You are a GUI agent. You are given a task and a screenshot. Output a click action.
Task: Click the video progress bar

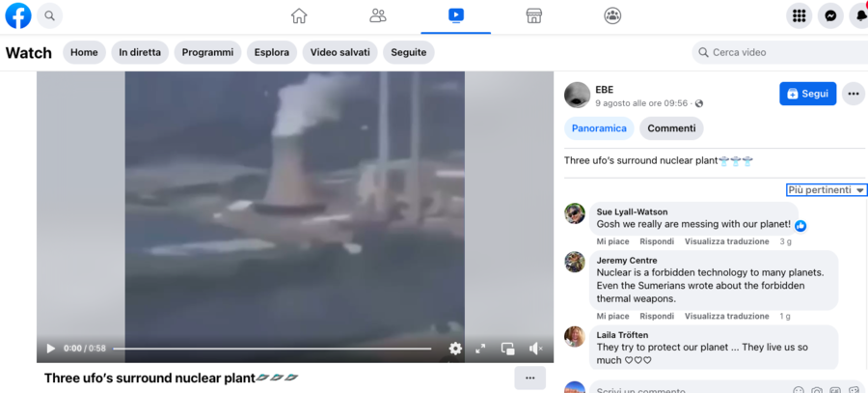coord(272,349)
